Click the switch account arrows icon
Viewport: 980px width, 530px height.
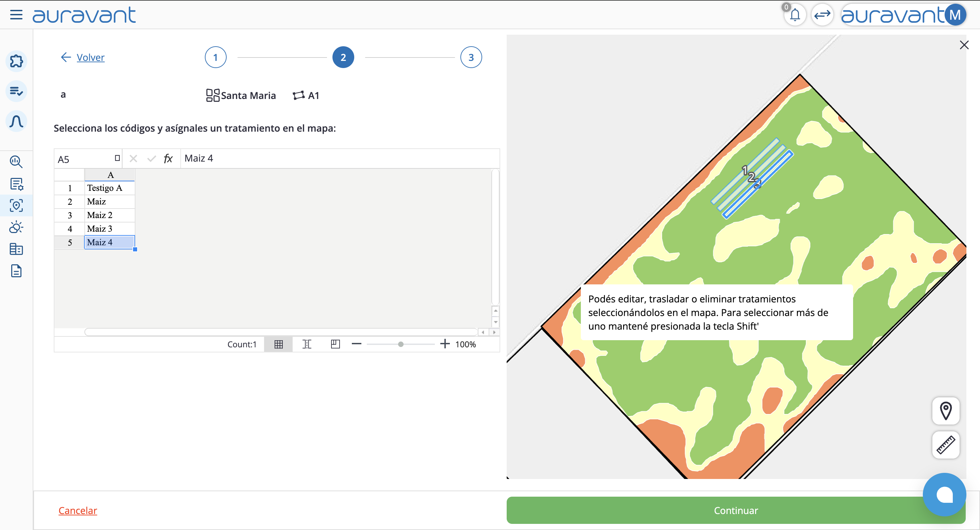click(822, 15)
